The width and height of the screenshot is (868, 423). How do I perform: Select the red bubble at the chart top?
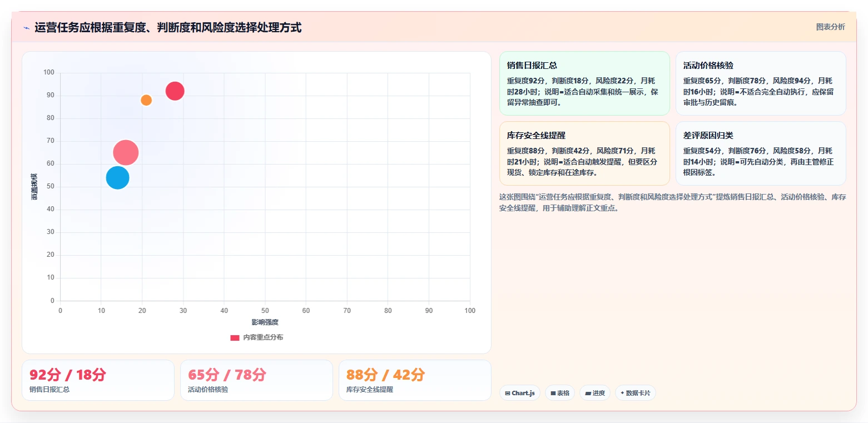coord(175,91)
